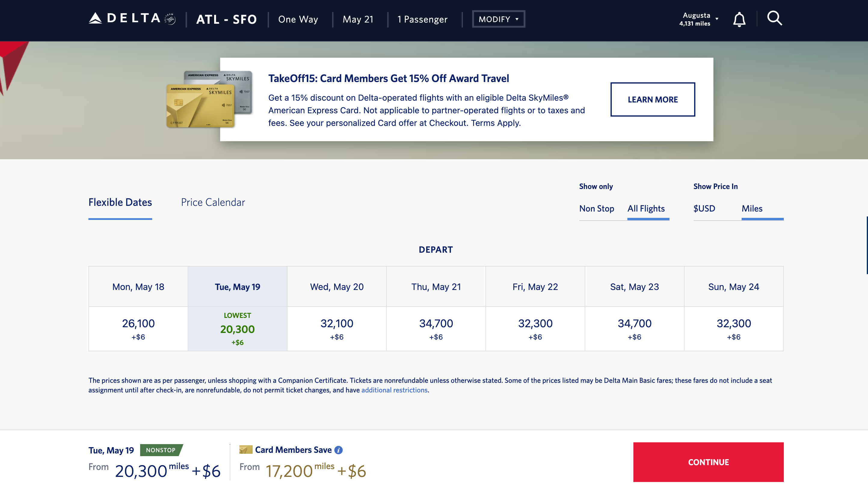Click the LEARN MORE button
Screen dimensions: 868x494
[x=653, y=99]
